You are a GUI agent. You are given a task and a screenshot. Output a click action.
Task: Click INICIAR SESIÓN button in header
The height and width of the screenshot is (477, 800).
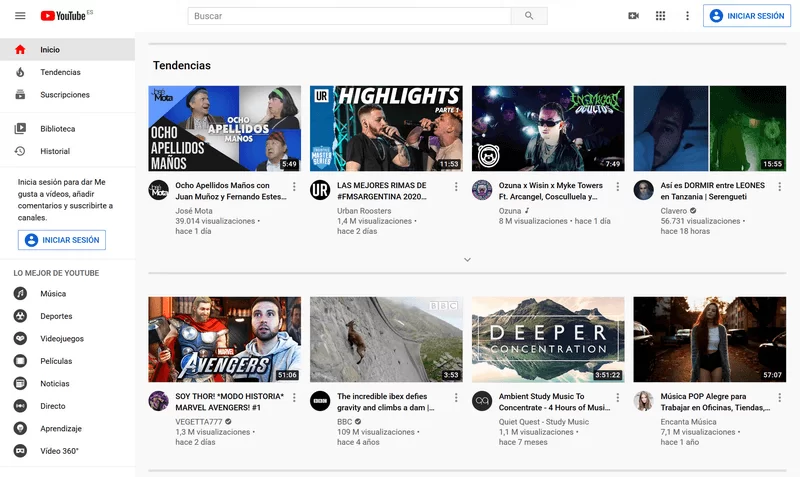747,16
